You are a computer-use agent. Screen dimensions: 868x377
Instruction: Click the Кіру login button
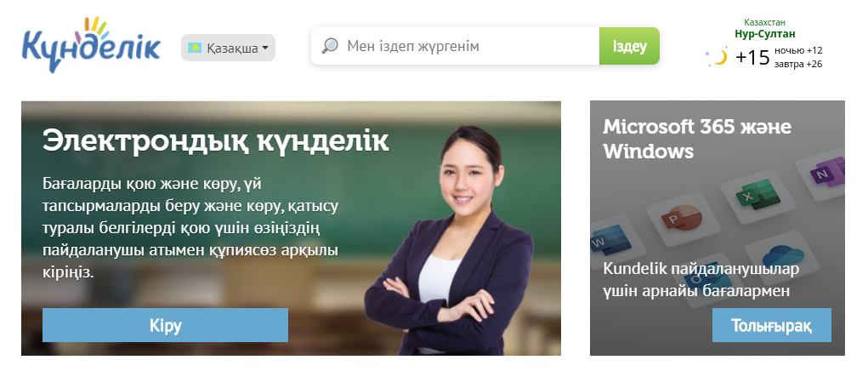tap(165, 325)
